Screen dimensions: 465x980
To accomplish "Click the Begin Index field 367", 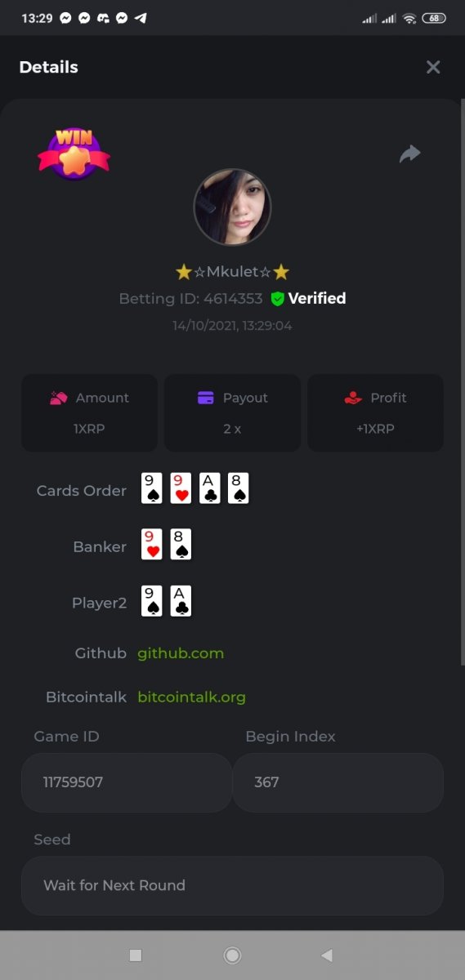I will (x=338, y=782).
